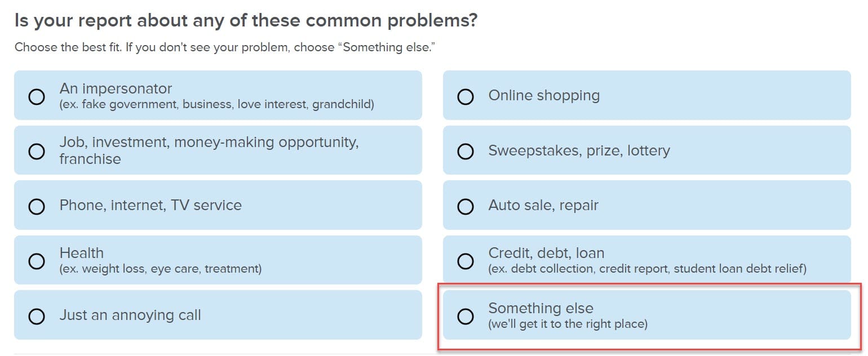Select the "Health" report option

[37, 261]
